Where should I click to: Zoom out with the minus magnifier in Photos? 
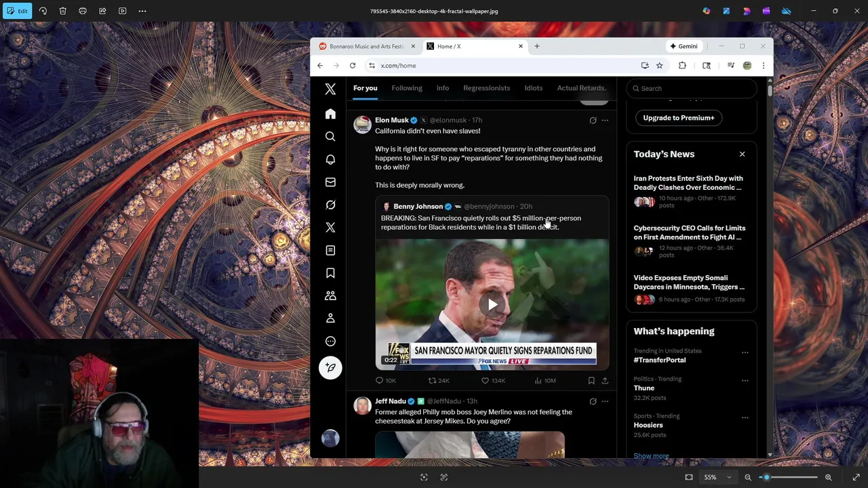[x=748, y=477]
